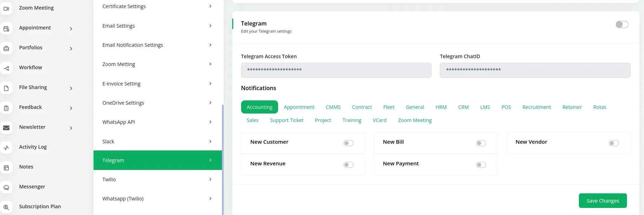Expand the File Sharing sidebar menu arrow

click(x=71, y=88)
